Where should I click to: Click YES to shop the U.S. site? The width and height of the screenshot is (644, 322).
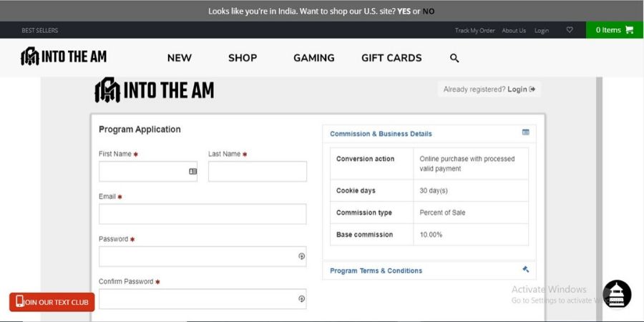coord(404,11)
